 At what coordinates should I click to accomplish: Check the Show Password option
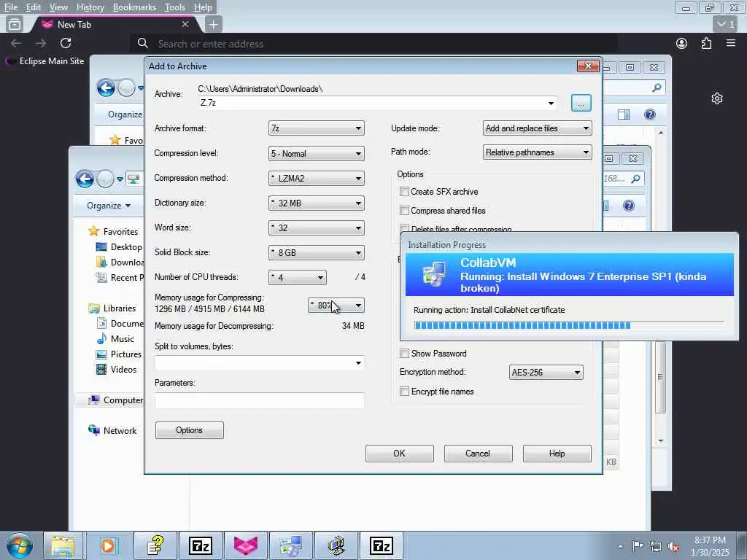(404, 354)
